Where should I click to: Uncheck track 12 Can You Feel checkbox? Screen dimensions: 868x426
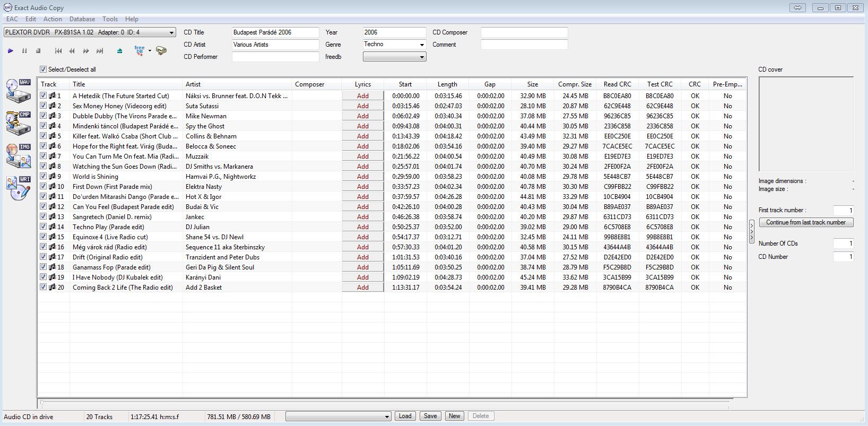pyautogui.click(x=44, y=207)
